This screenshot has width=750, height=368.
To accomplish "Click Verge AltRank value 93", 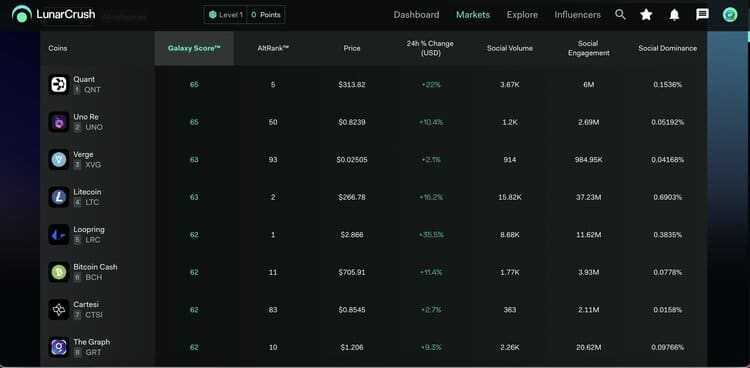I will click(273, 160).
